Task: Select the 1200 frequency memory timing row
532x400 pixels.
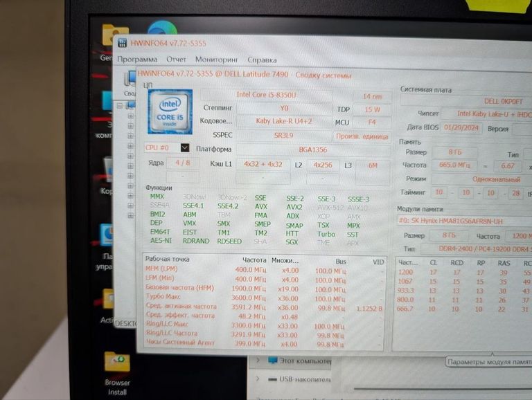Action: coord(463,272)
